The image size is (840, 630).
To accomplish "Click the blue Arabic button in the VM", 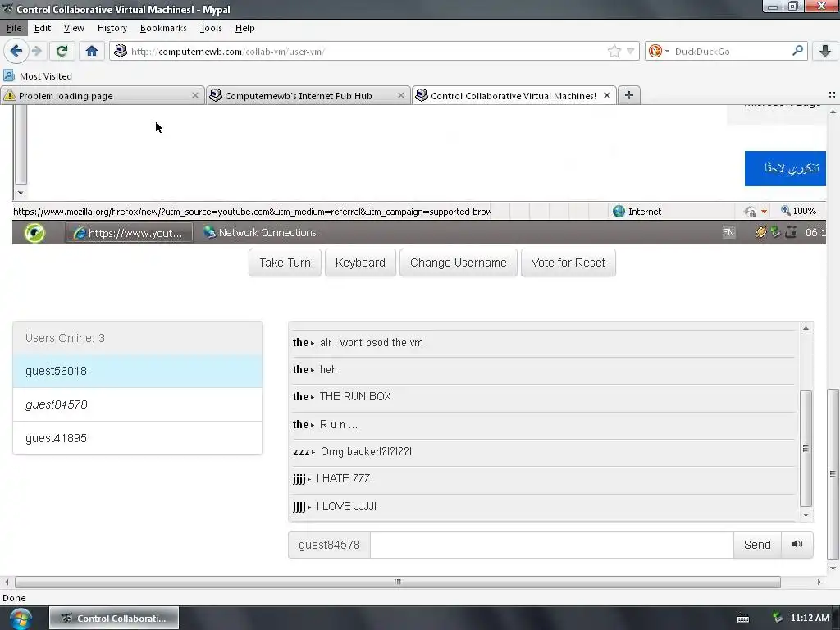I will click(x=785, y=168).
